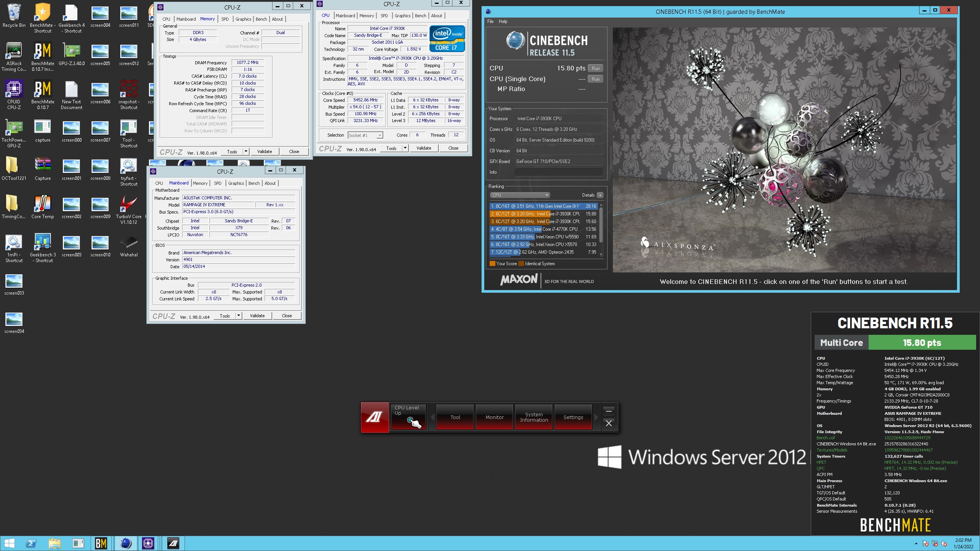Switch to the SPD tab in the CPU-Z Memory window
The width and height of the screenshot is (980, 551).
pyautogui.click(x=225, y=19)
